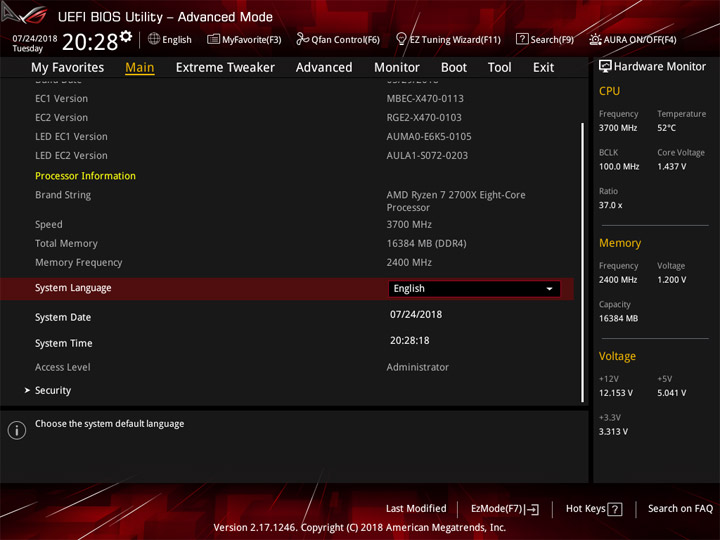Click the Search question mark icon
This screenshot has width=720, height=540.
(x=522, y=39)
